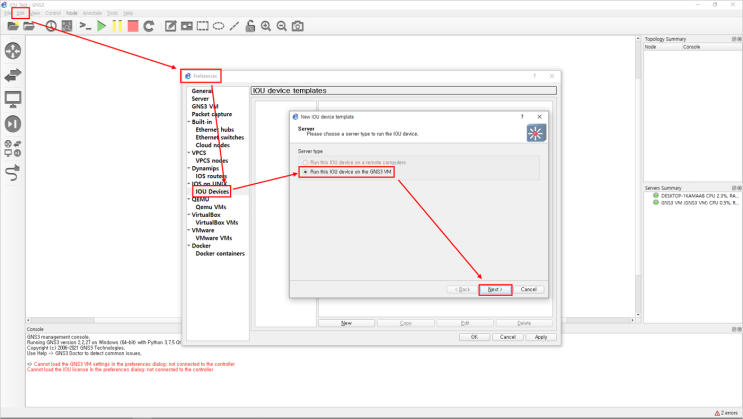Select Server in the preferences tree
Image resolution: width=743 pixels, height=419 pixels.
[x=200, y=99]
